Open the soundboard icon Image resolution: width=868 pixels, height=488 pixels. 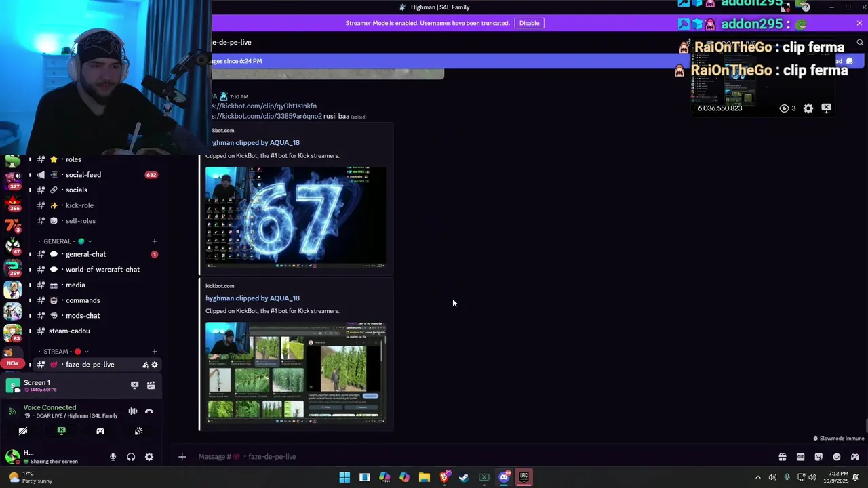139,431
